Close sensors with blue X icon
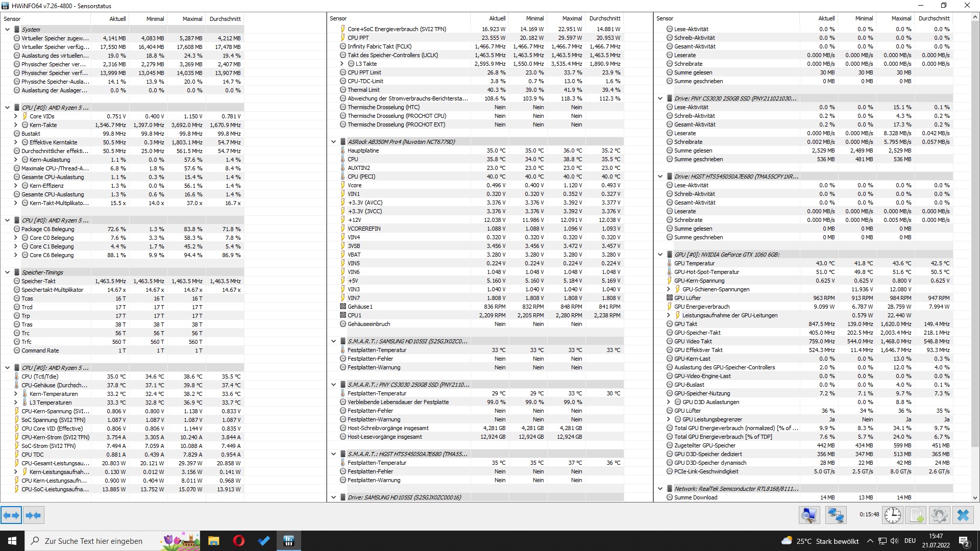Screen dimensions: 980x551 point(963,515)
